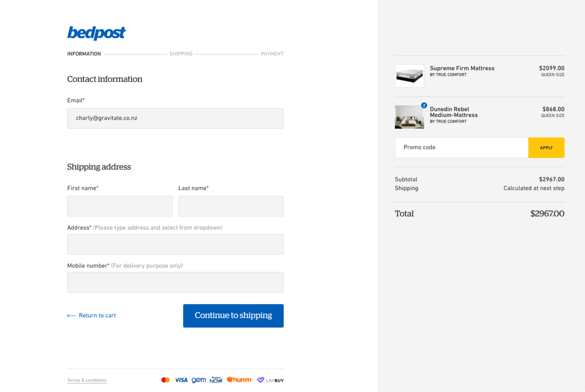Screen dimensions: 585x392
Task: Click 'Calculated at next step' text
Action: tap(534, 188)
